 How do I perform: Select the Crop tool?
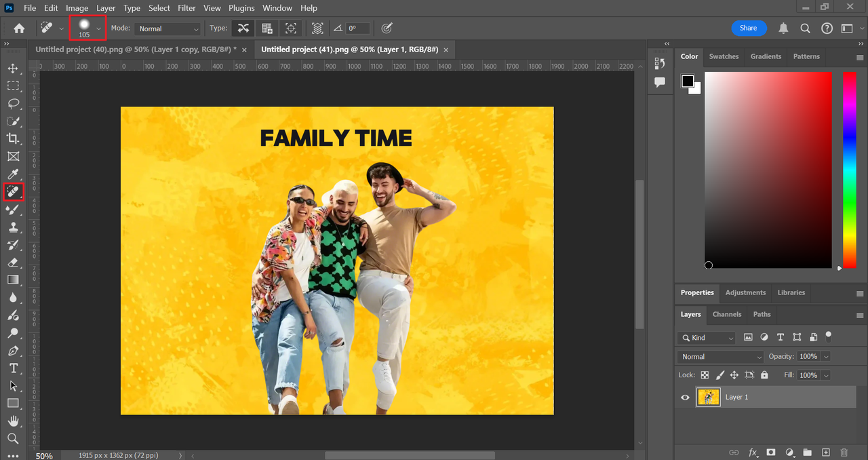pyautogui.click(x=13, y=139)
